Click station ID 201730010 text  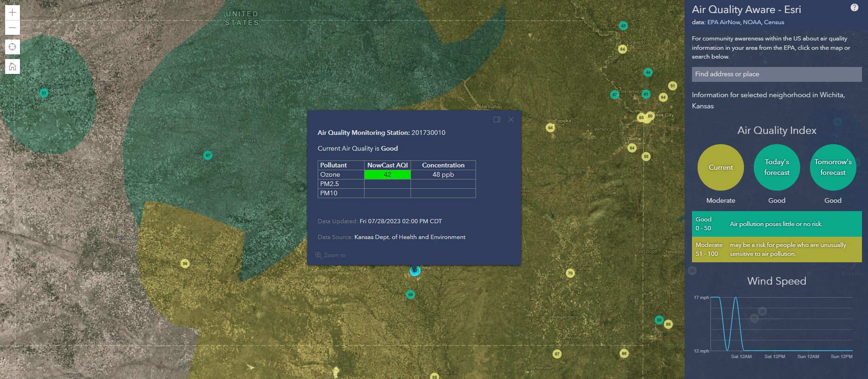[428, 133]
